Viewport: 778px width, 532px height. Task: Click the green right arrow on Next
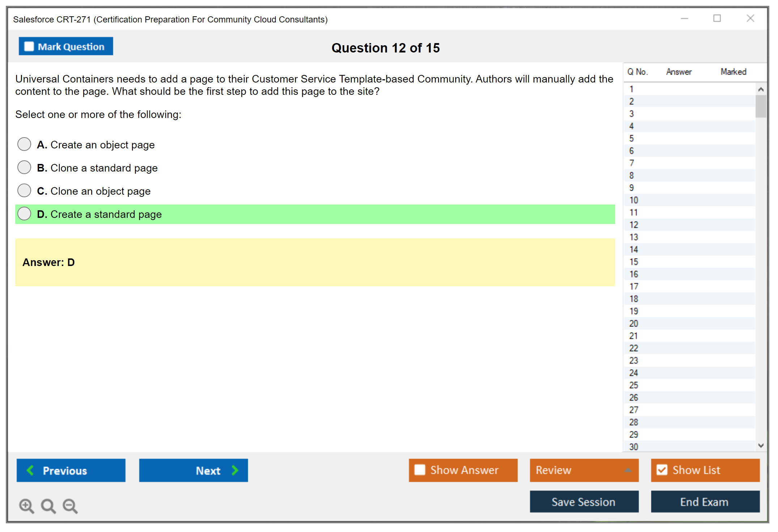point(235,470)
